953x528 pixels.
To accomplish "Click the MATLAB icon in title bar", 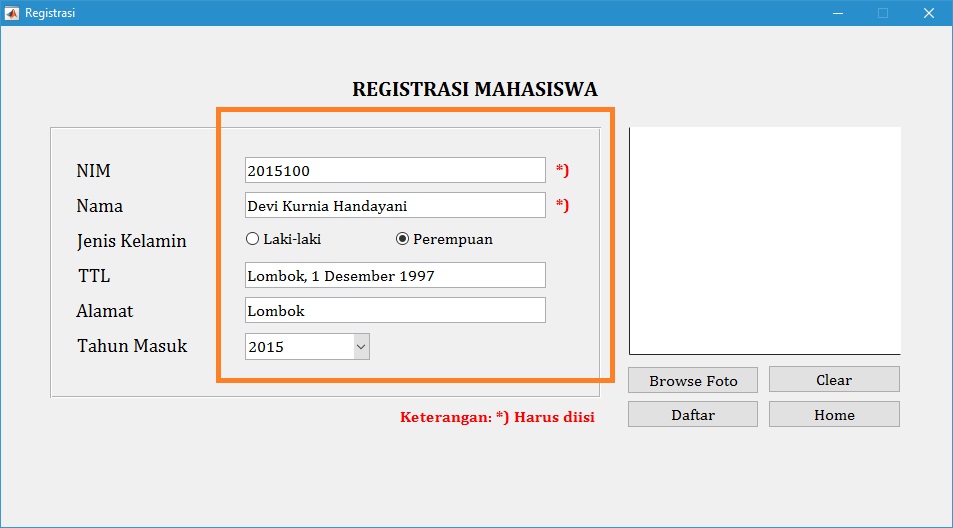I will pyautogui.click(x=13, y=13).
